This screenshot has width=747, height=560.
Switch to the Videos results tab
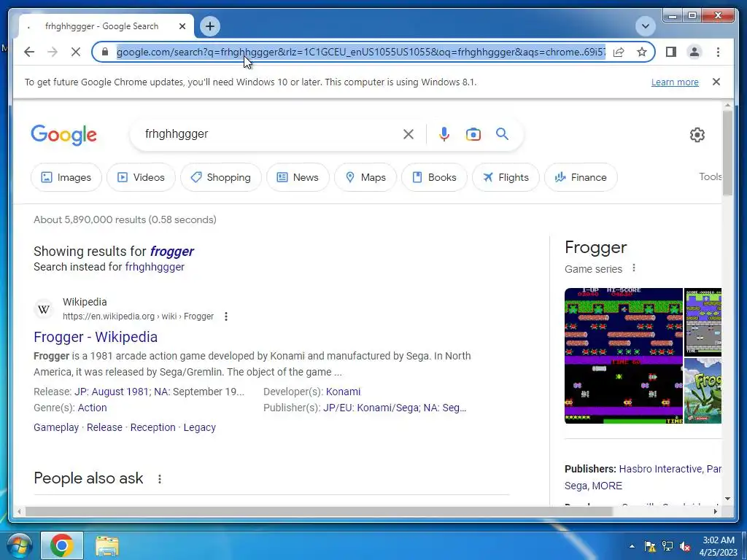[141, 177]
